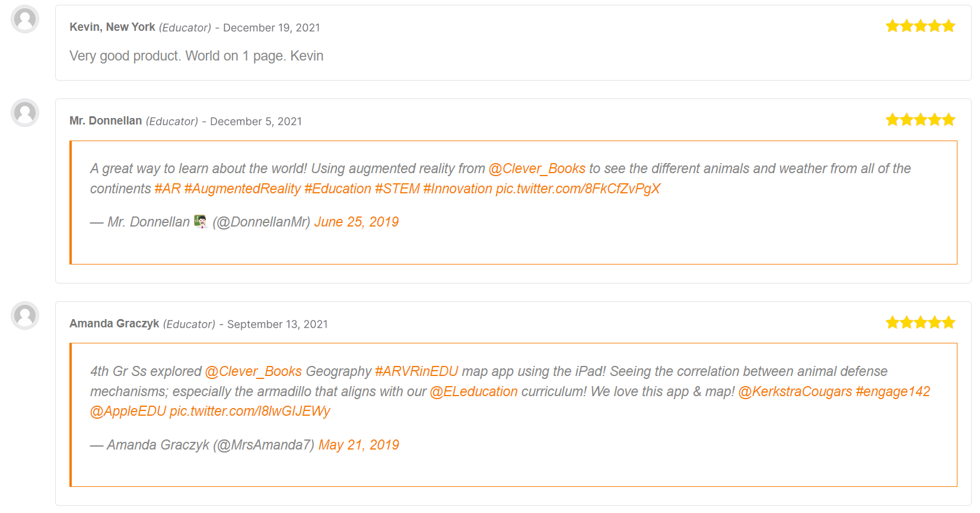The width and height of the screenshot is (980, 513).
Task: Click Mr. Donnellan's reviewer avatar icon
Action: click(25, 113)
